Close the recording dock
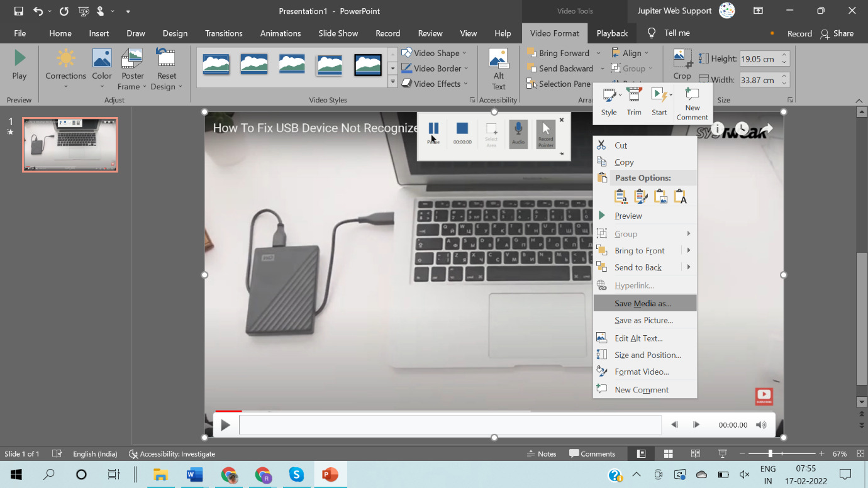Image resolution: width=868 pixels, height=488 pixels. (562, 119)
